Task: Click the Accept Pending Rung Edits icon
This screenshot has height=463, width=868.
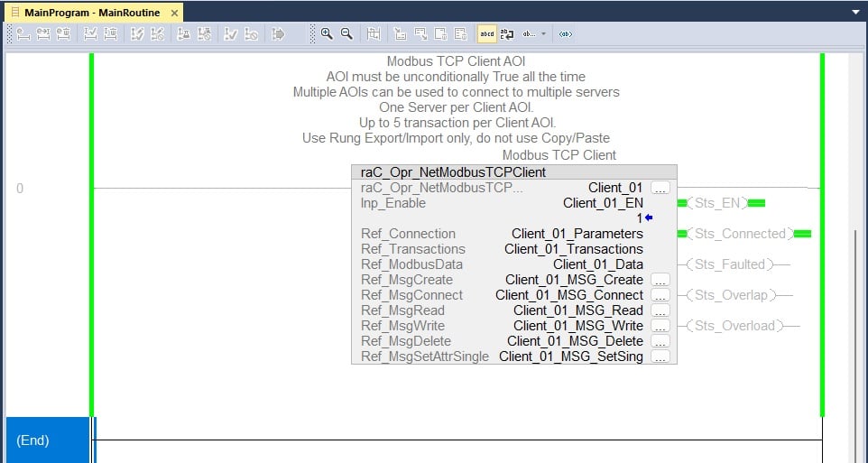Action: [x=43, y=34]
